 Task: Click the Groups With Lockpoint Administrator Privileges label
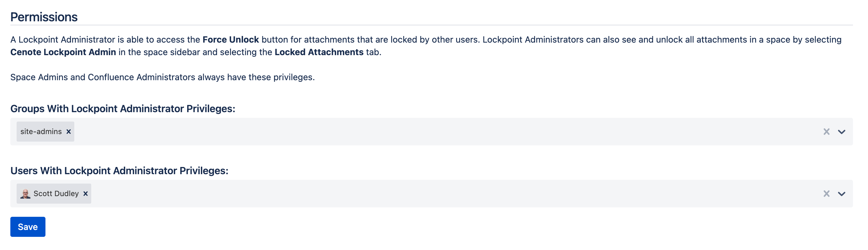[x=123, y=108]
